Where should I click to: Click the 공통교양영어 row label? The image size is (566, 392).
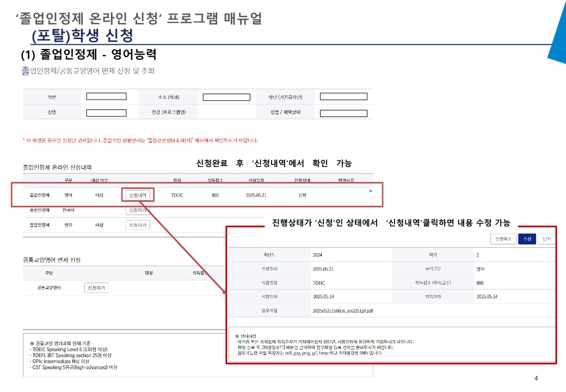[x=49, y=287]
